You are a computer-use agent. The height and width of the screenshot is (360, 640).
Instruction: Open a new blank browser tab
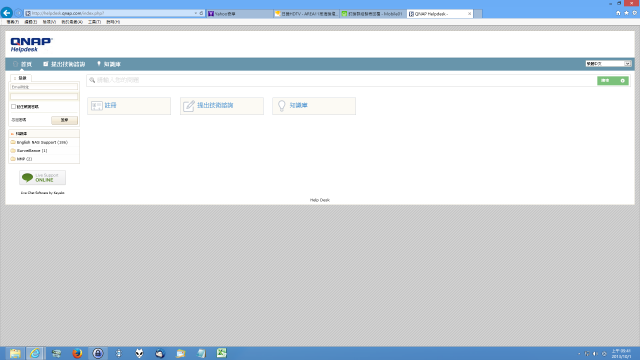[x=478, y=14]
